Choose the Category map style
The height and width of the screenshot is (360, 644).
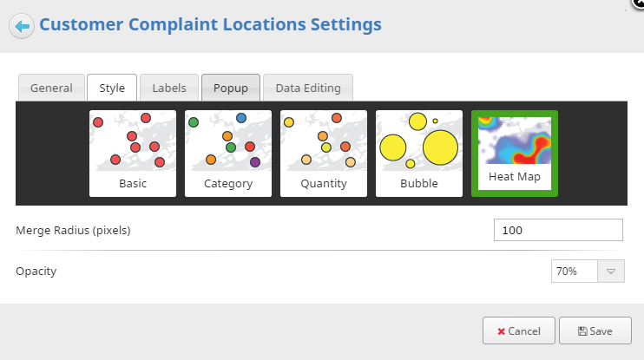click(228, 154)
